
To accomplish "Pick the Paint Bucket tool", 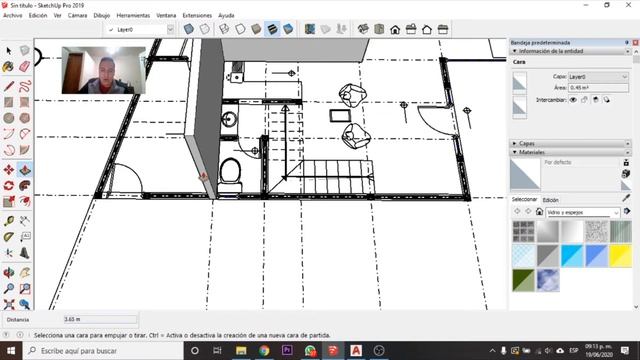I will click(x=9, y=67).
